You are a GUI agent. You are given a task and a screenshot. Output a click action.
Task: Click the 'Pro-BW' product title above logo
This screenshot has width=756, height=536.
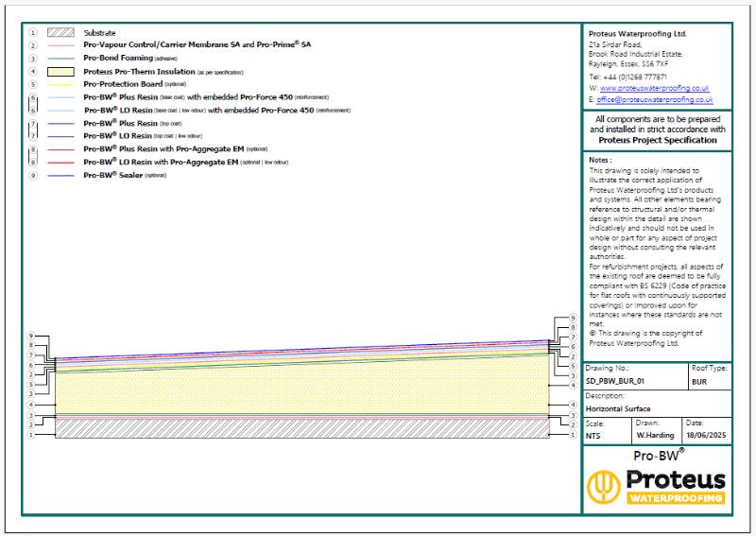pos(658,455)
